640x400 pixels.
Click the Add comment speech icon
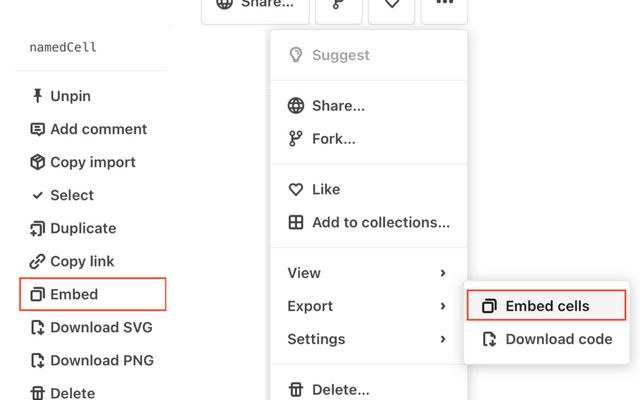(38, 129)
